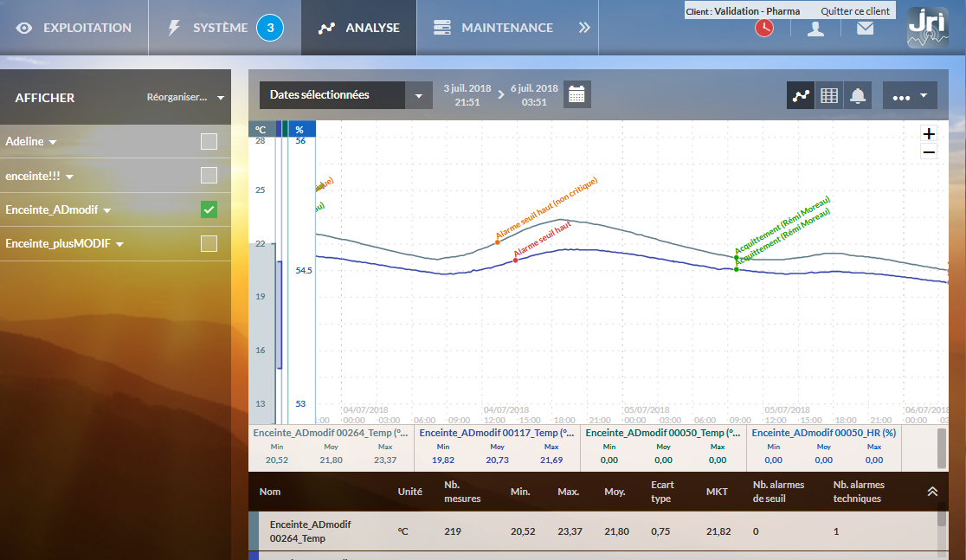The image size is (966, 560).
Task: Click the orange Alarme seuil haut (non critique) marker
Action: (x=497, y=242)
